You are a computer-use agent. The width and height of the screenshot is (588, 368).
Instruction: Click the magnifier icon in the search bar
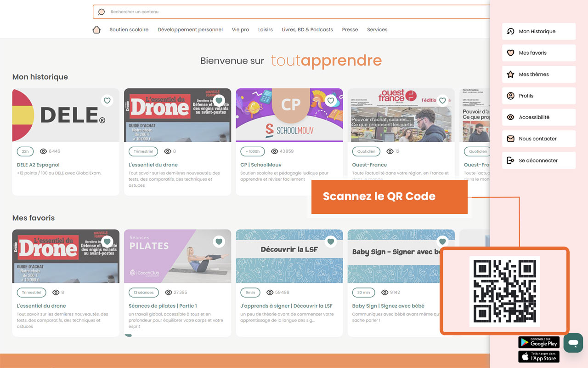click(101, 11)
